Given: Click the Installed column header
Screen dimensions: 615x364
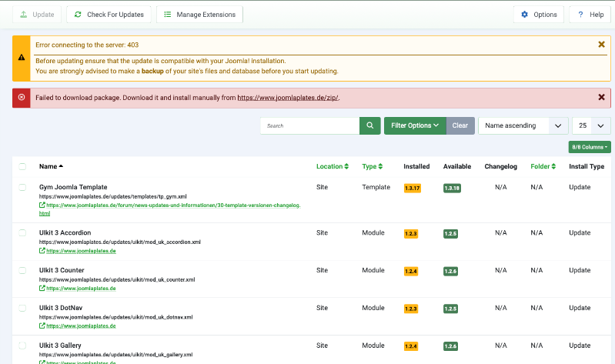Looking at the screenshot, I should (416, 166).
